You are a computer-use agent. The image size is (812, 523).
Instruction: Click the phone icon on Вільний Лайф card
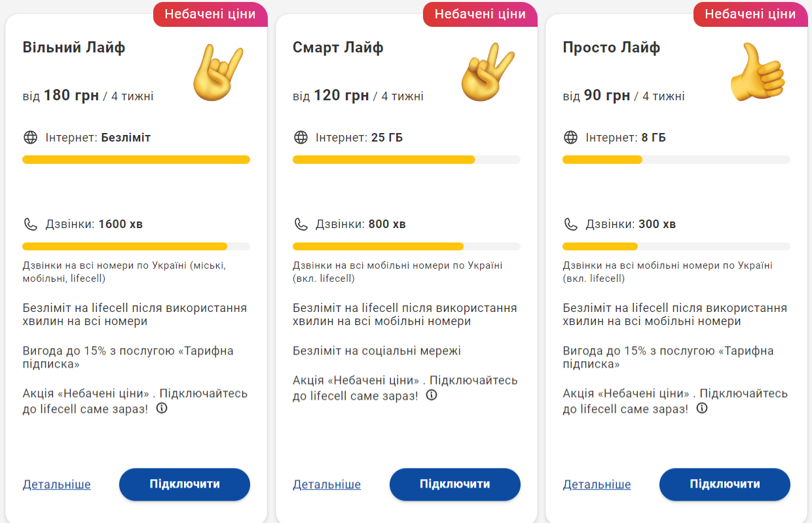click(30, 223)
